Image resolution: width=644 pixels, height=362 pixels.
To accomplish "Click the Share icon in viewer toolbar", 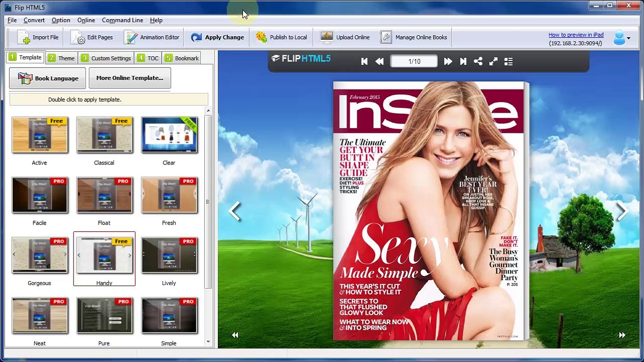I will 478,61.
